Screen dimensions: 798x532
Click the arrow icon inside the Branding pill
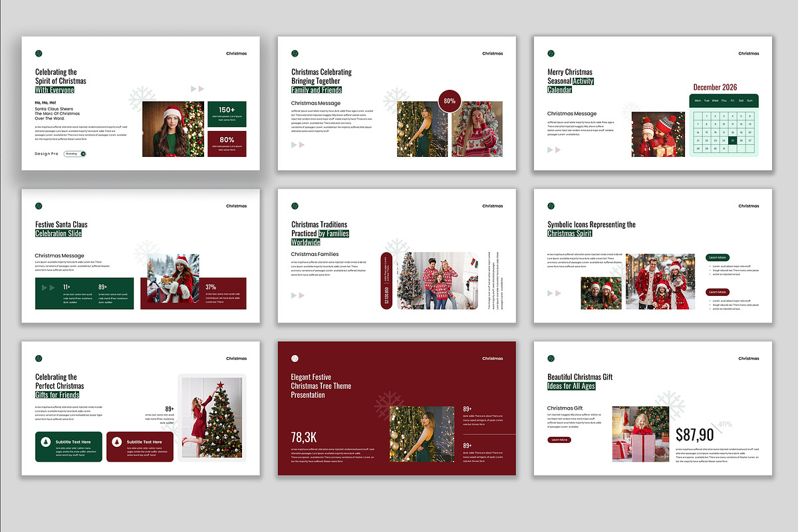(x=83, y=154)
